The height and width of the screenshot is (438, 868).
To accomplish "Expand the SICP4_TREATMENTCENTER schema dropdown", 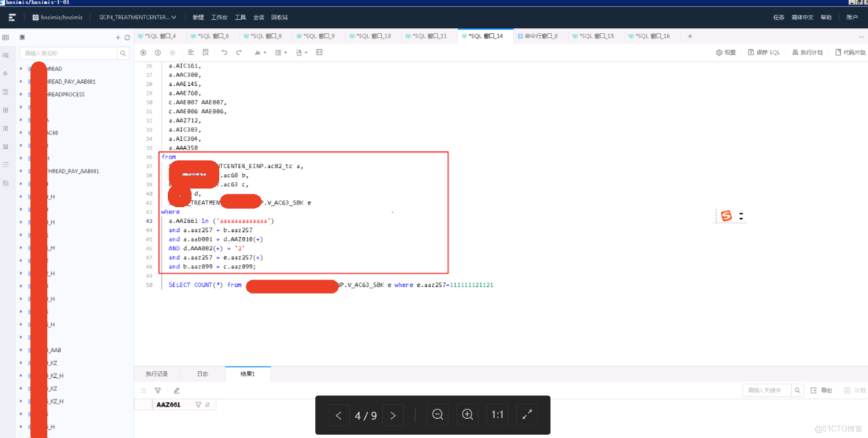I will point(138,17).
